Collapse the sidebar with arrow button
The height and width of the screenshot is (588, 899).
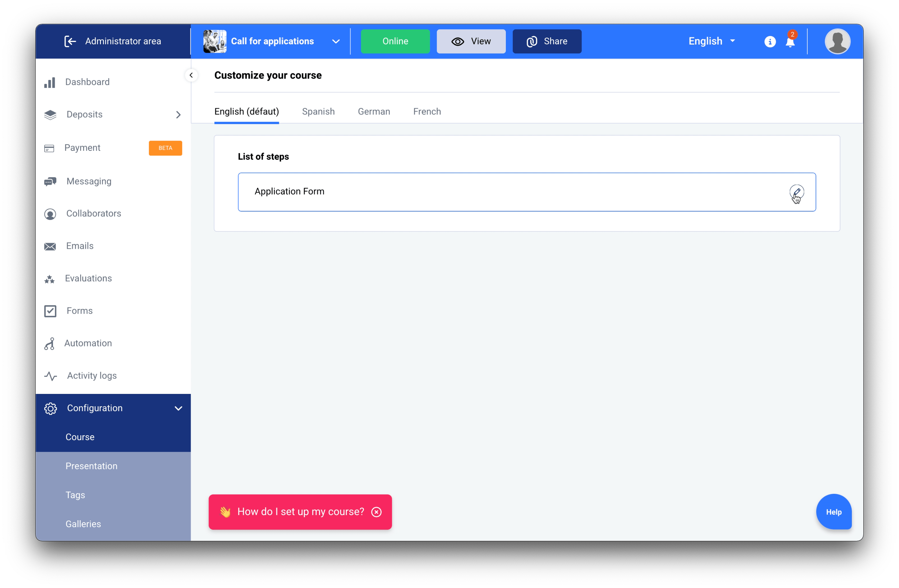pyautogui.click(x=191, y=75)
